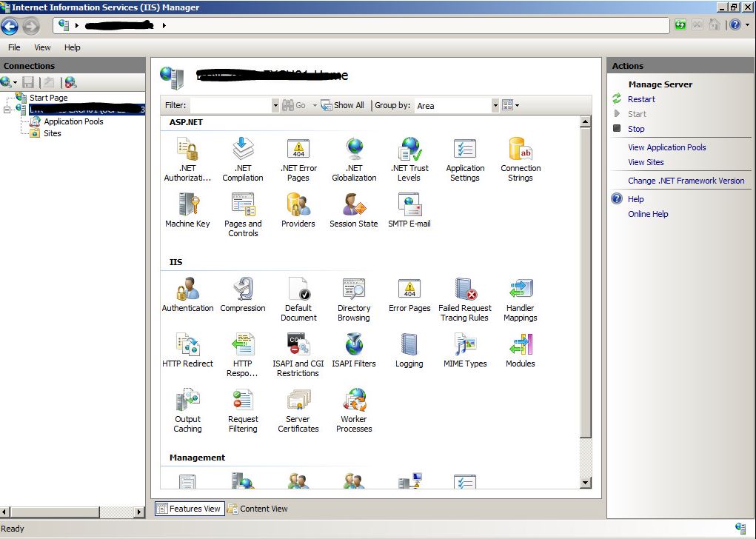Open Authentication feature in IIS section
756x539 pixels.
[187, 295]
